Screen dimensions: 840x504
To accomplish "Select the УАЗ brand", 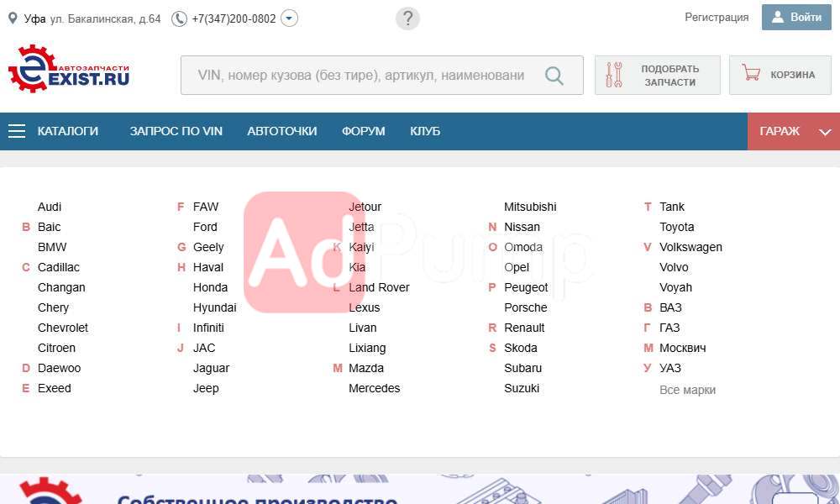I will tap(669, 369).
